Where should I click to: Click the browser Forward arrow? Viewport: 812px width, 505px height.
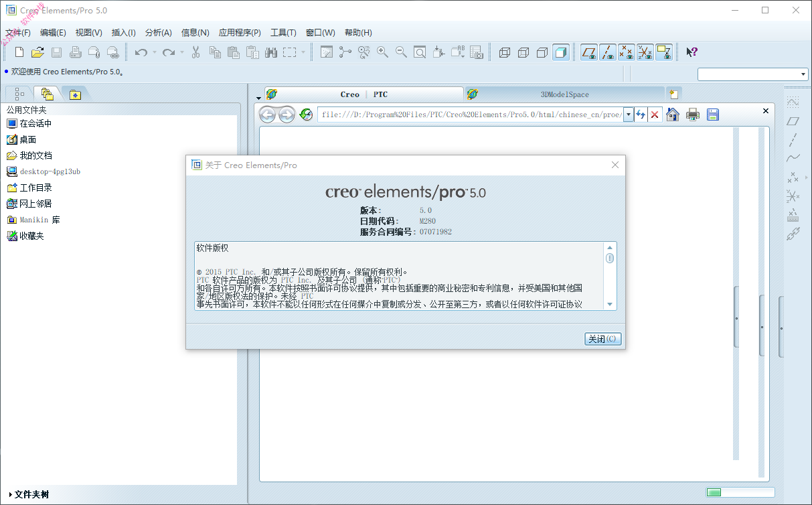coord(287,115)
